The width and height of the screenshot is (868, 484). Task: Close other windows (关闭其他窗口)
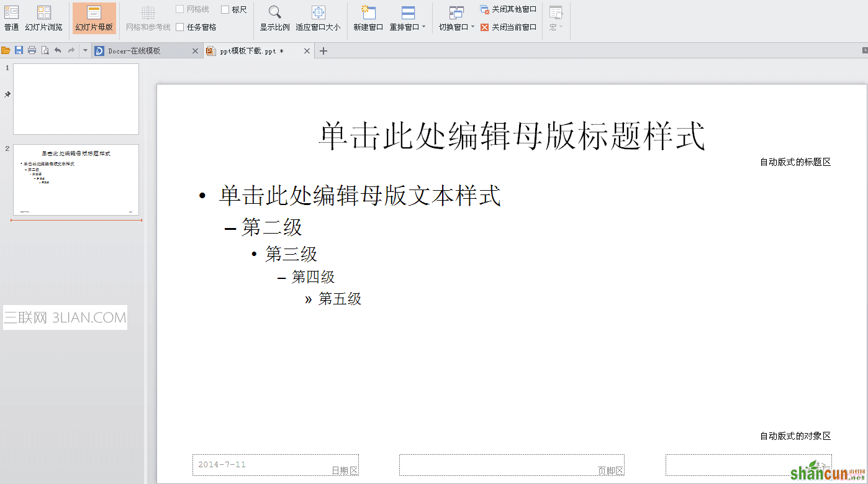508,9
